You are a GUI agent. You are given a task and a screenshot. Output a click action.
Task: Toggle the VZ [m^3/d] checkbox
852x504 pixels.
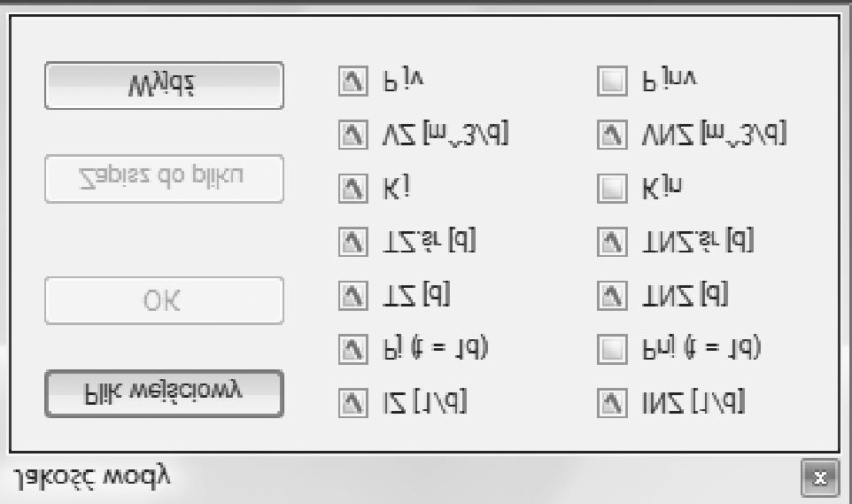click(x=351, y=136)
